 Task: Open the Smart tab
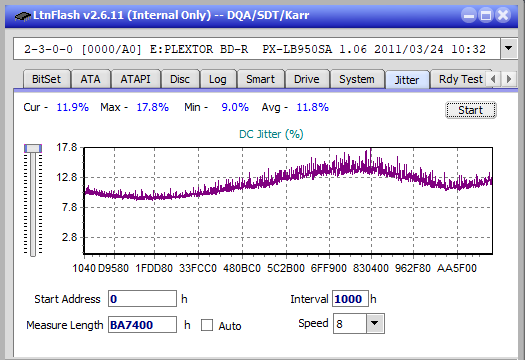(260, 79)
